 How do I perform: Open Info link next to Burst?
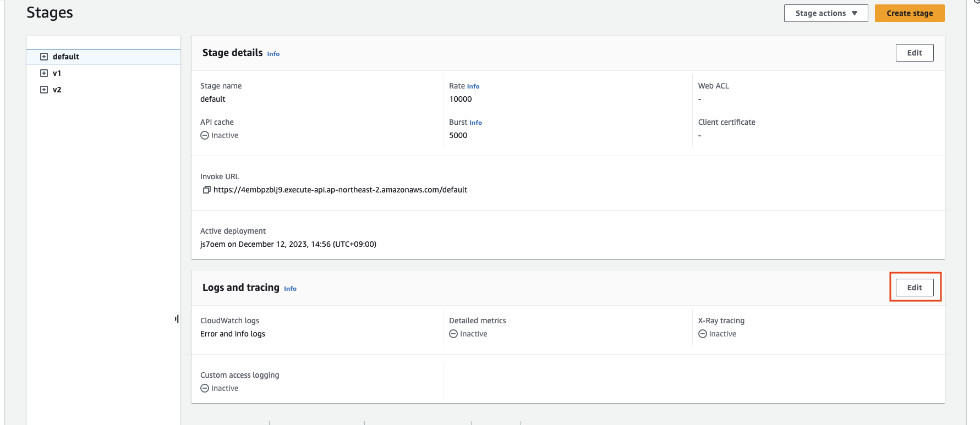pos(475,123)
